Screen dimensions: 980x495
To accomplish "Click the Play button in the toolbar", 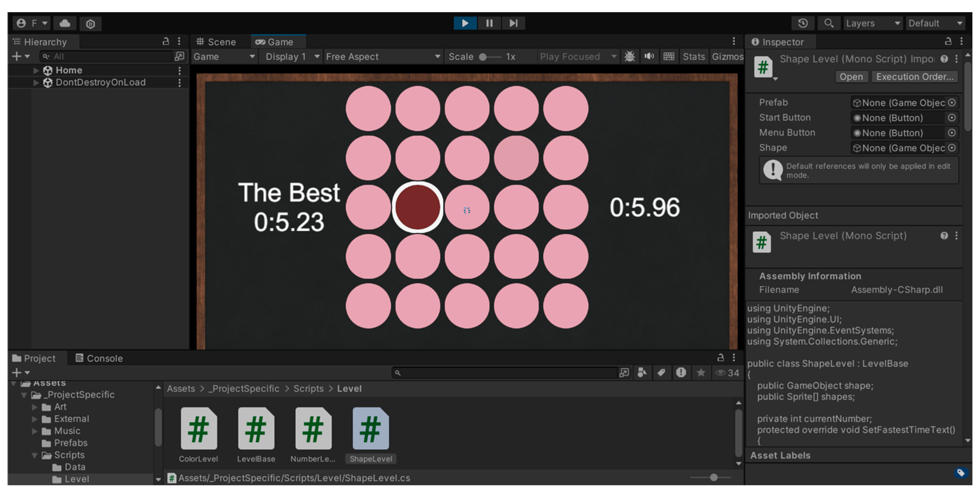I will [465, 23].
